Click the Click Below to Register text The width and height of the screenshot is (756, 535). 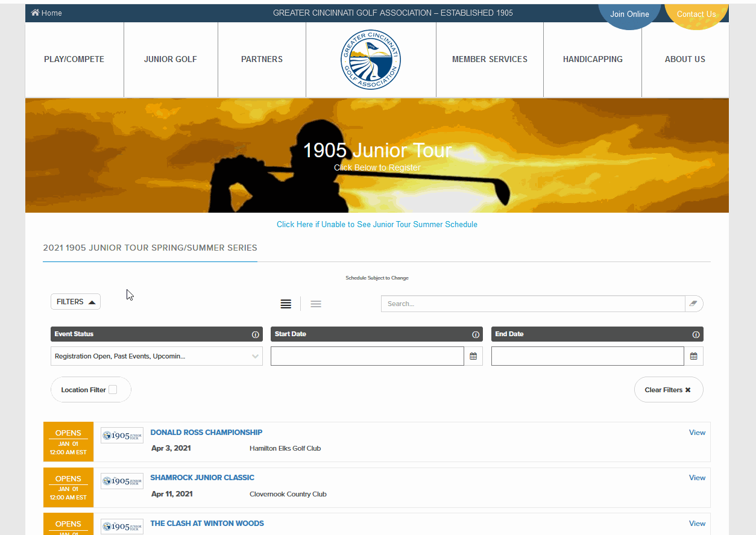click(x=377, y=167)
